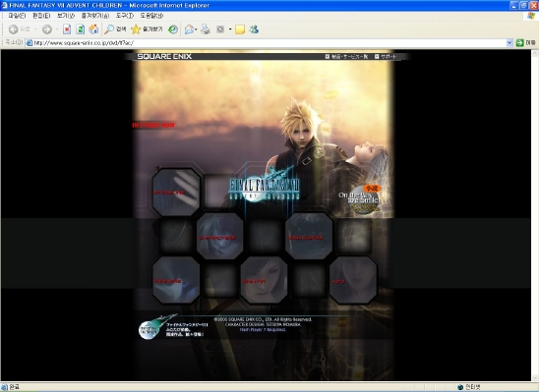Open the Flash Player 7 Required link
The height and width of the screenshot is (392, 539).
263,329
